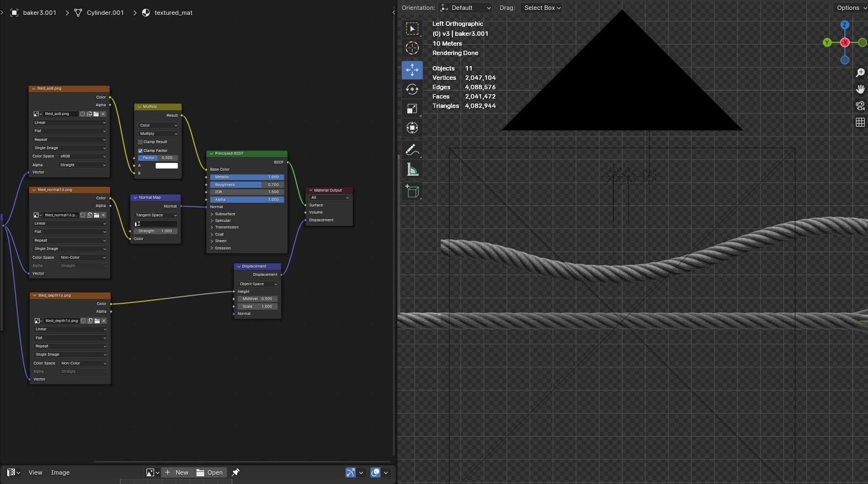Viewport: 868px width, 484px height.
Task: Collapse the Multiply node
Action: [139, 107]
